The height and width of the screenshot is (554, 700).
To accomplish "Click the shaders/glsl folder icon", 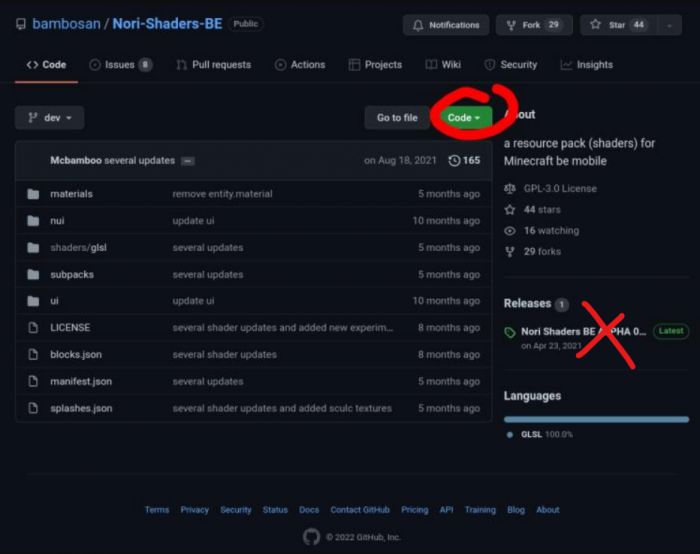I will [33, 247].
